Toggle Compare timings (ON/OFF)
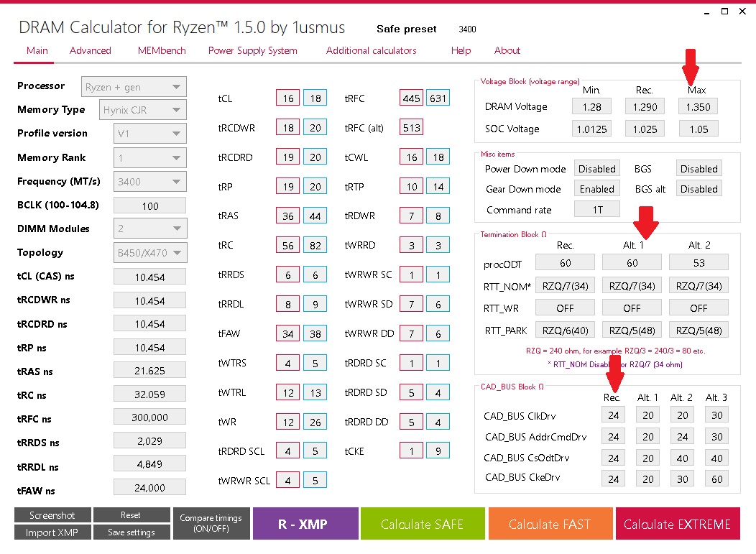Image resolution: width=756 pixels, height=554 pixels. [x=211, y=523]
